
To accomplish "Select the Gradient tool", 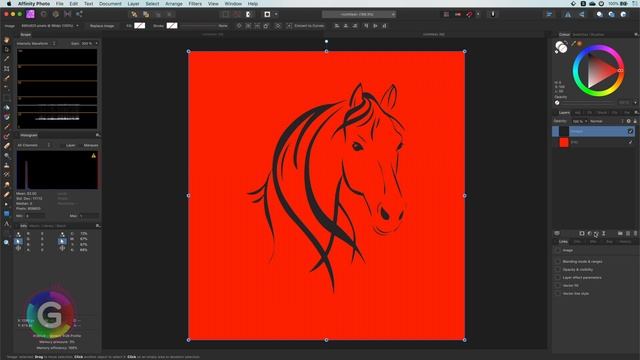I will [7, 117].
